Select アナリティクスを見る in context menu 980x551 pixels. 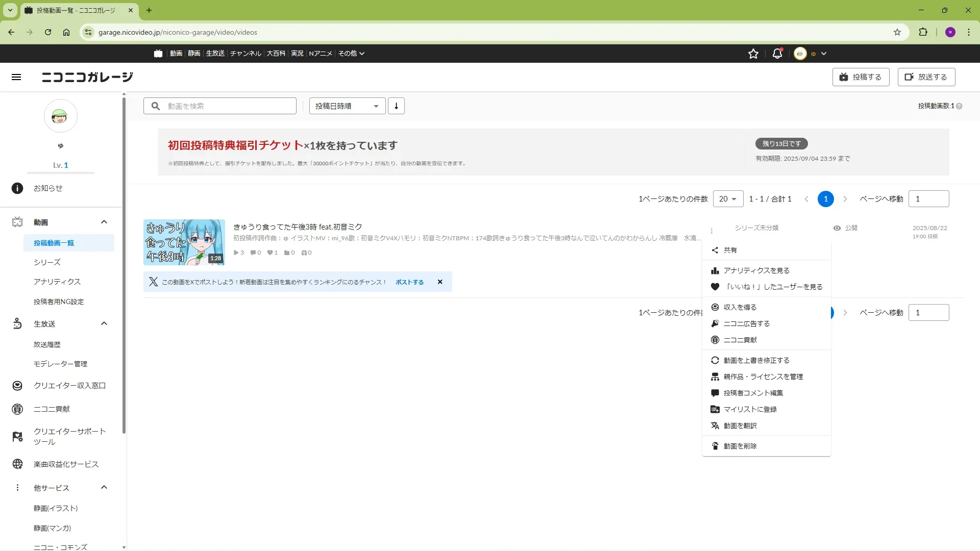point(756,270)
